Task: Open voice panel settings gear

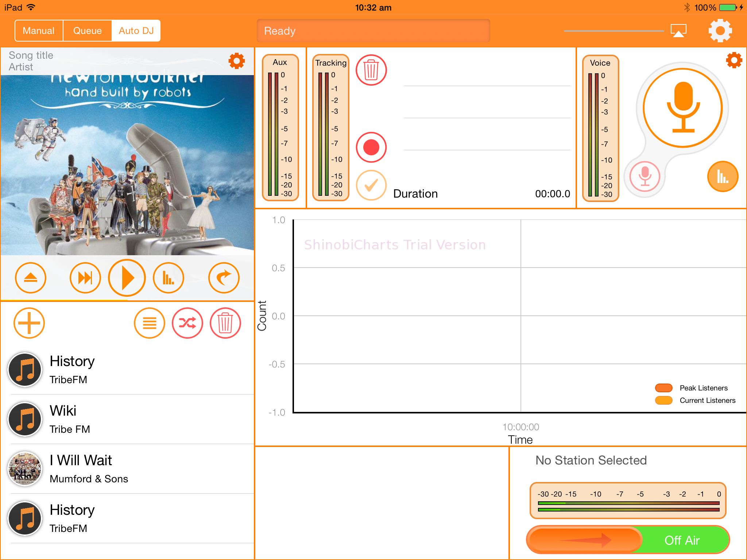Action: click(x=734, y=60)
